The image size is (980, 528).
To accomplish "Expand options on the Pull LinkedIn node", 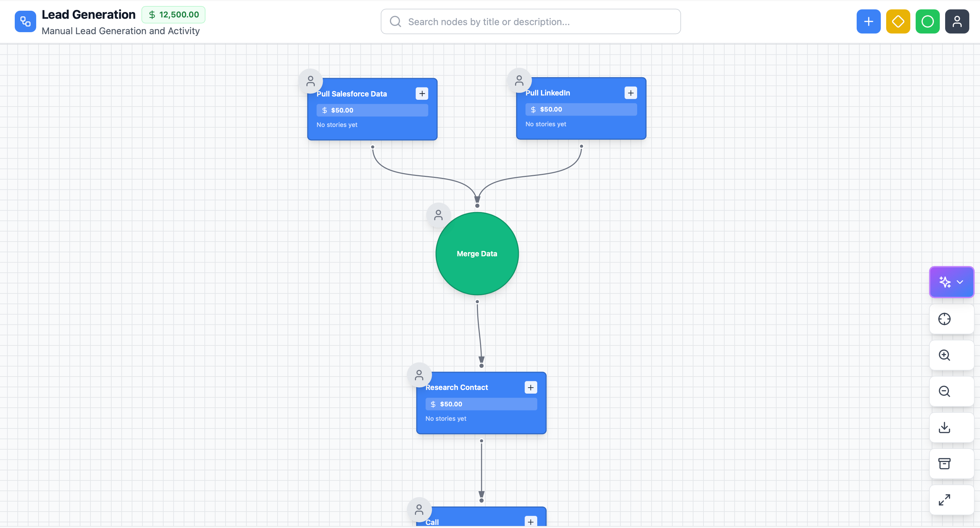I will pos(630,93).
